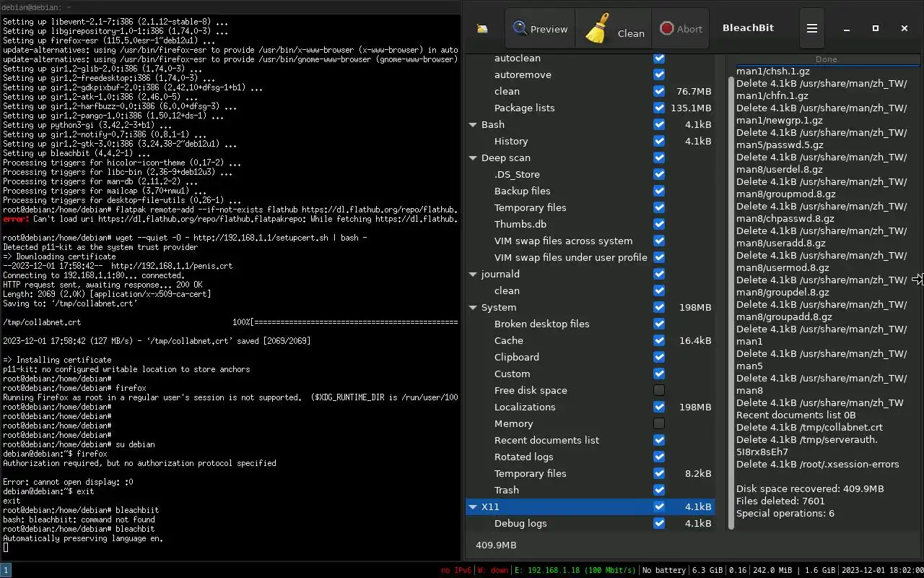This screenshot has width=924, height=578.
Task: Click the BleachBit window title
Action: (x=748, y=27)
